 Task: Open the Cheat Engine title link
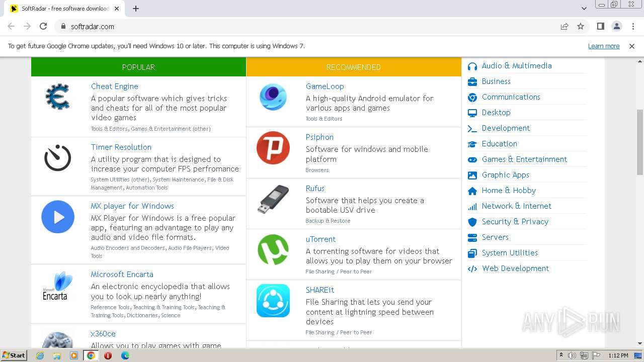[115, 86]
